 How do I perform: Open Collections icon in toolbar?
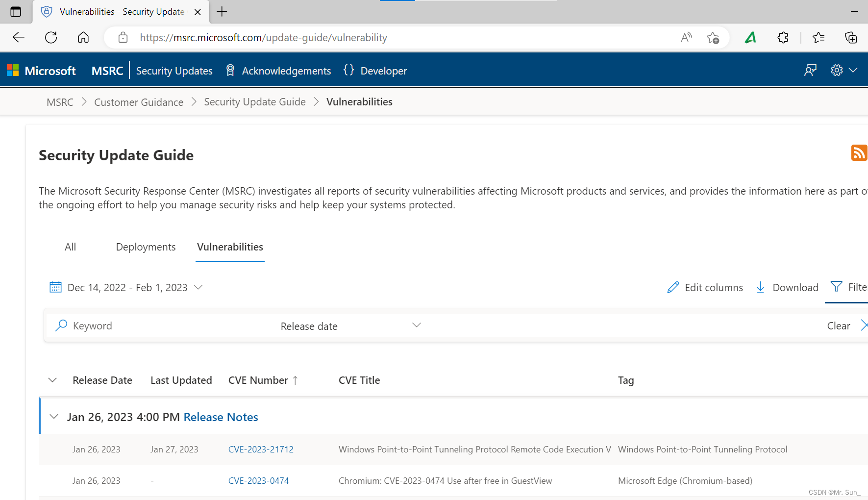pos(851,37)
